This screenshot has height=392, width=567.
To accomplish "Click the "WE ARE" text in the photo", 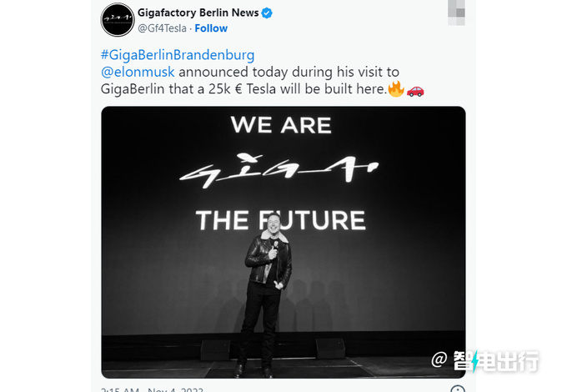I will [281, 125].
